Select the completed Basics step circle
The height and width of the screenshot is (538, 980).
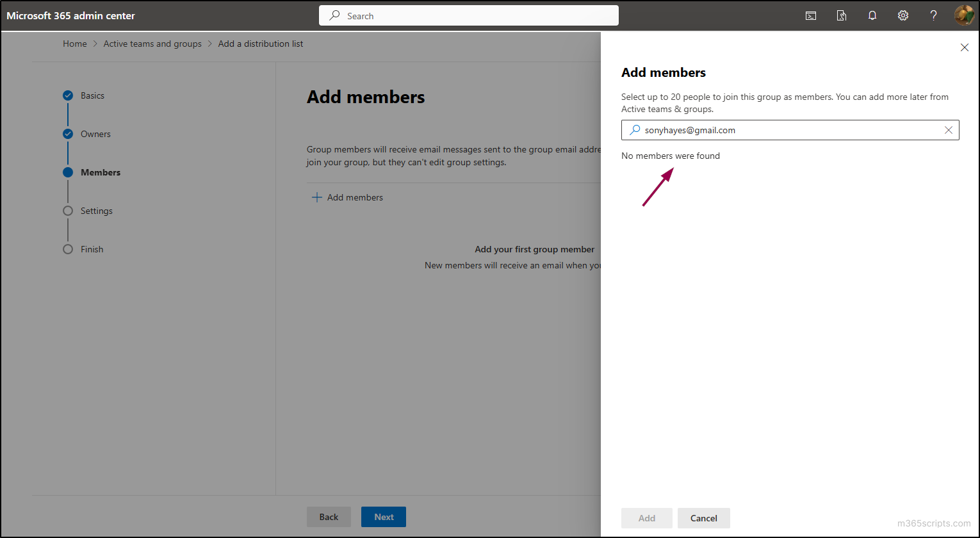click(x=68, y=95)
